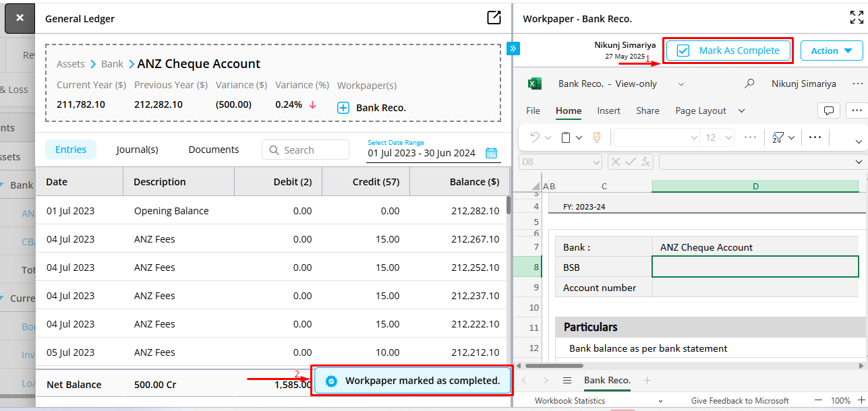Zoom out with the minus button
Screen dimensions: 868x411
click(x=818, y=401)
